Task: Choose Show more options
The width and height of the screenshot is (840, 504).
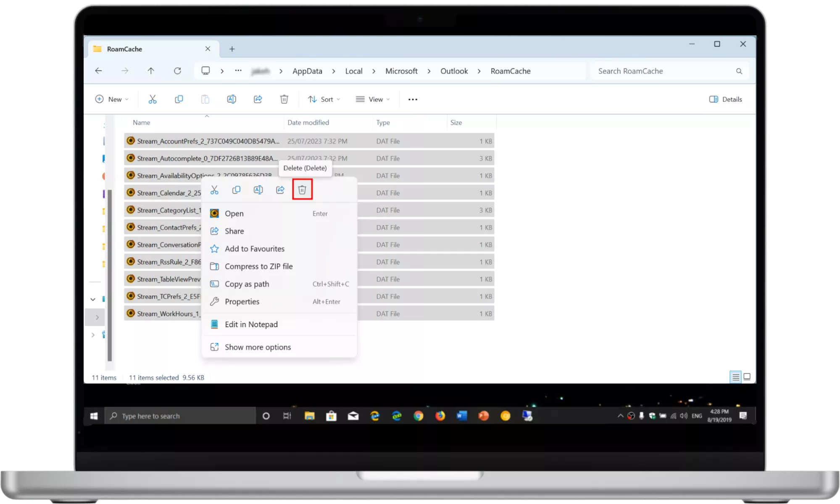Action: pyautogui.click(x=258, y=347)
